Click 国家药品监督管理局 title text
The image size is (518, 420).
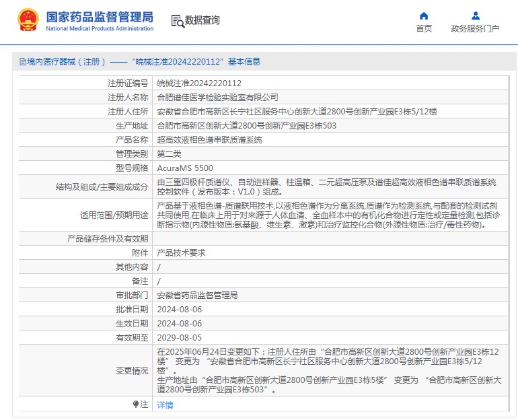click(x=100, y=17)
